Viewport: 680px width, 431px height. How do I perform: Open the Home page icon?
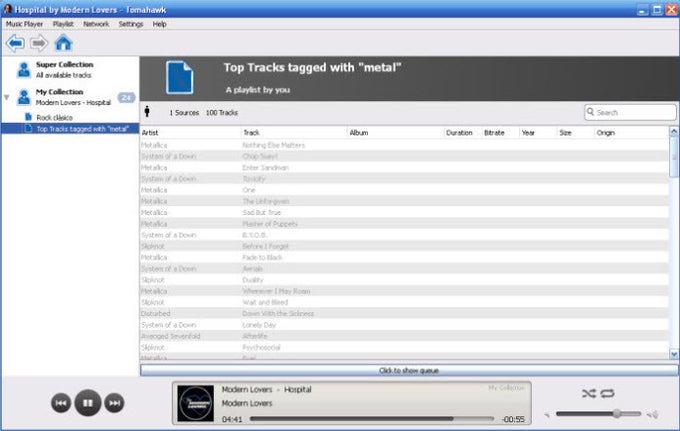point(63,43)
